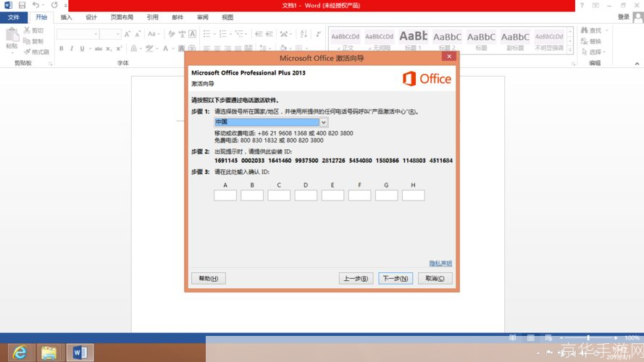Click the Text Highlight Color pen icon
644x362 pixels.
tap(149, 49)
